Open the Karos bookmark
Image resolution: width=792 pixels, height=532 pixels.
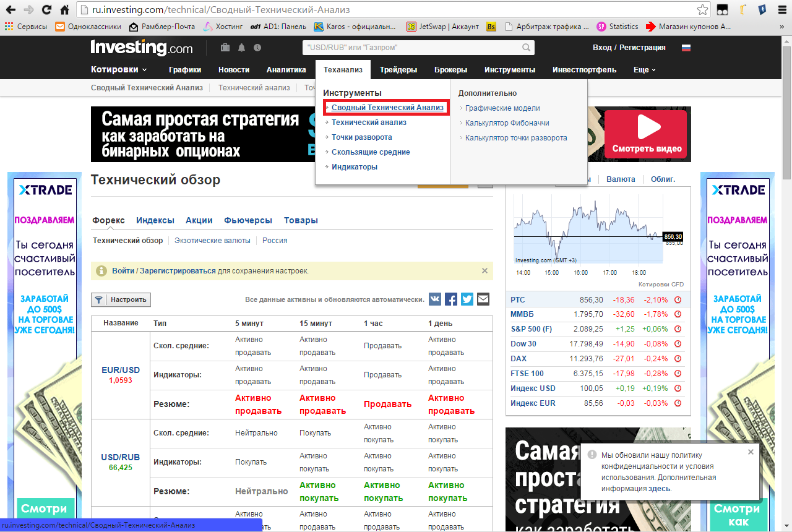click(x=355, y=27)
